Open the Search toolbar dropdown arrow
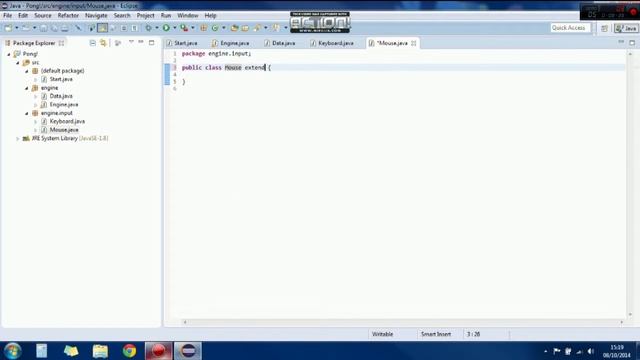Image resolution: width=640 pixels, height=360 pixels. [266, 28]
